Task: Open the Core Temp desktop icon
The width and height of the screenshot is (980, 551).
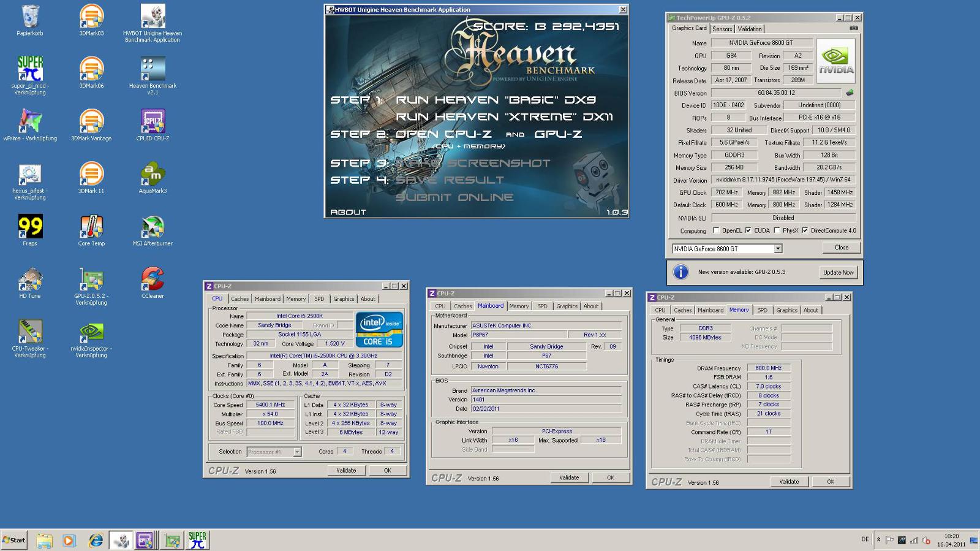Action: 91,227
